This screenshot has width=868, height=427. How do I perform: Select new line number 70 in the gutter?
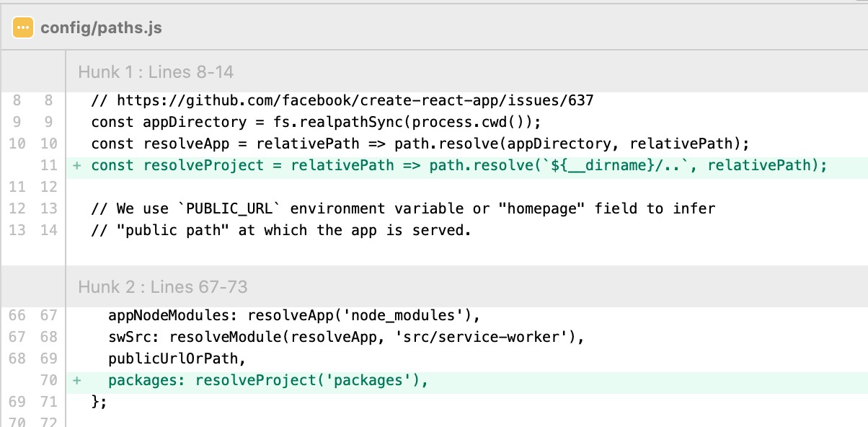(48, 380)
